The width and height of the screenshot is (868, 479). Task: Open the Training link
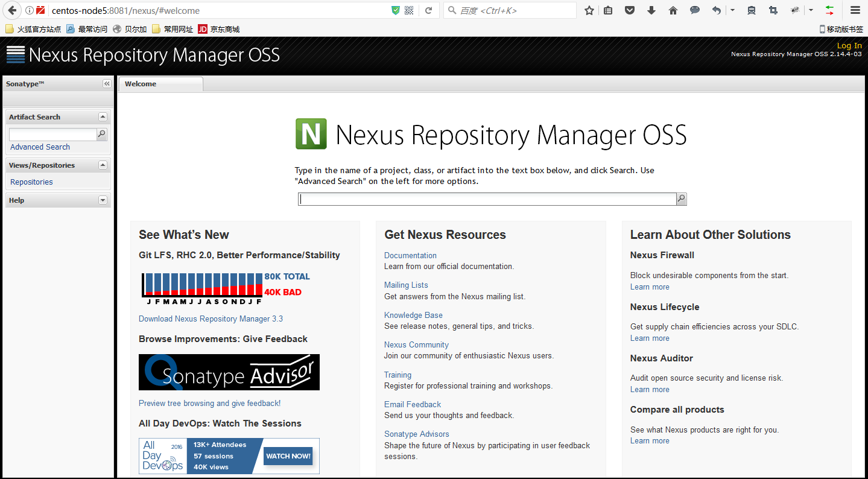(x=398, y=375)
